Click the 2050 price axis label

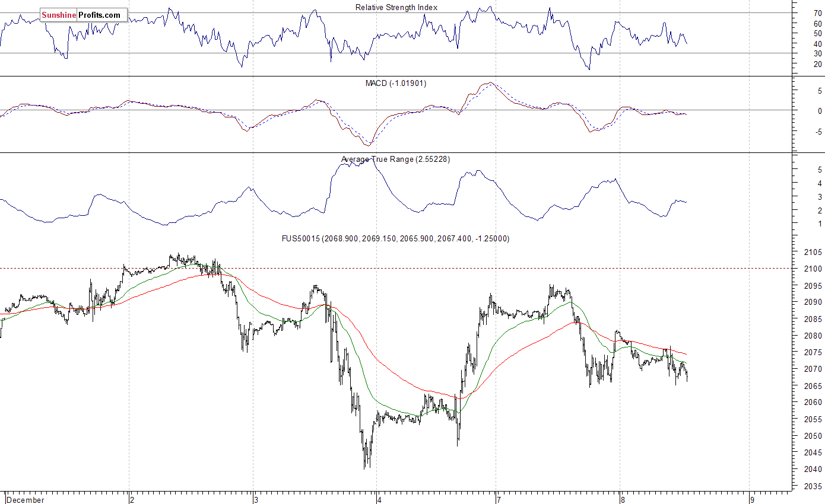(814, 436)
